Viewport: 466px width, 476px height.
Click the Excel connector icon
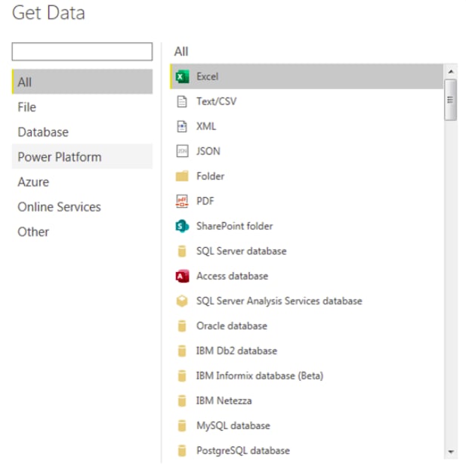(182, 76)
